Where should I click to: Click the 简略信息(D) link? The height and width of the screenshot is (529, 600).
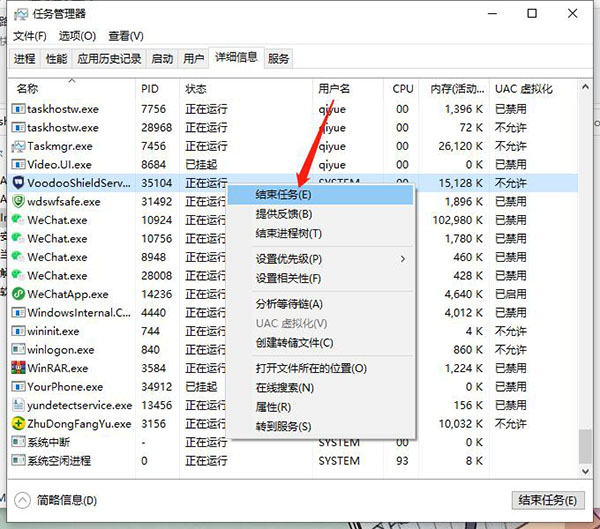coord(67,500)
